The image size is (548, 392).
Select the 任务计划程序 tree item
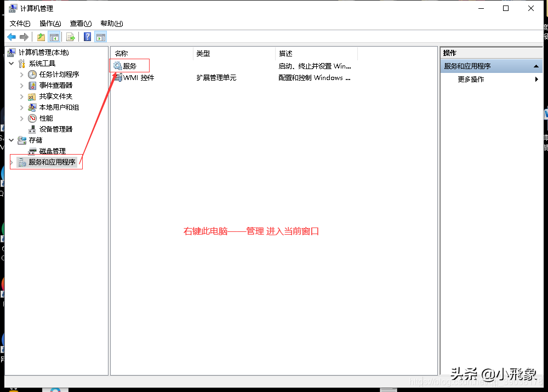click(x=59, y=75)
